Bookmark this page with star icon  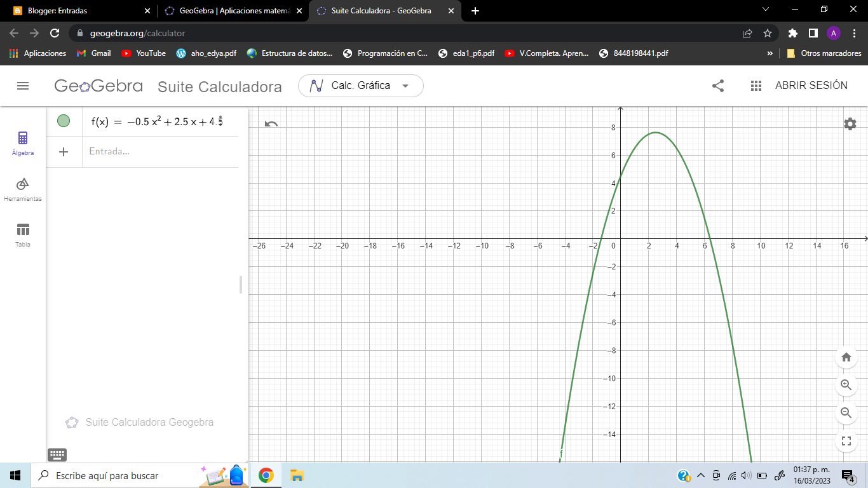coord(768,33)
